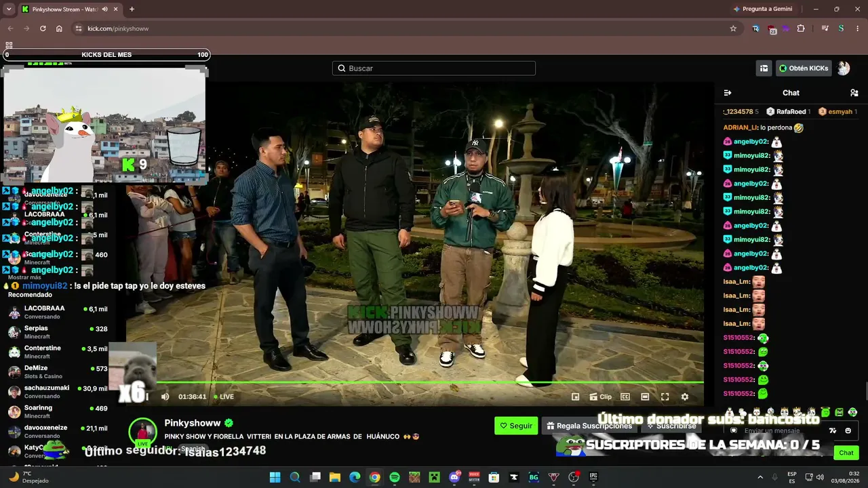The height and width of the screenshot is (488, 868).
Task: Open Discord from the taskbar
Action: pyautogui.click(x=454, y=477)
